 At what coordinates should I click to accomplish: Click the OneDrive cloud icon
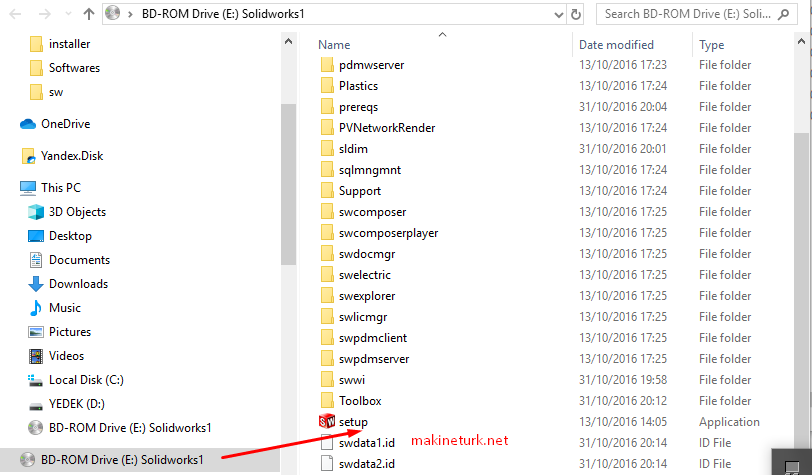point(27,124)
